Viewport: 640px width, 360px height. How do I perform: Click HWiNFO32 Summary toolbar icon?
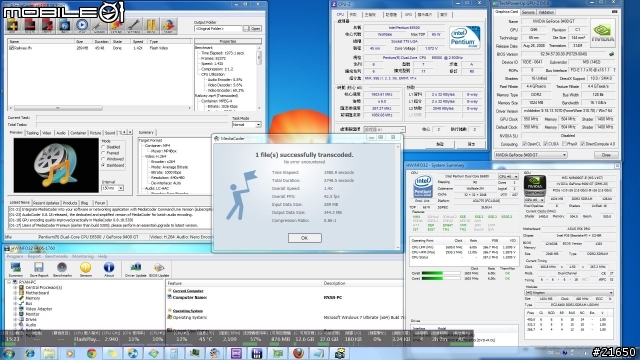point(16,269)
